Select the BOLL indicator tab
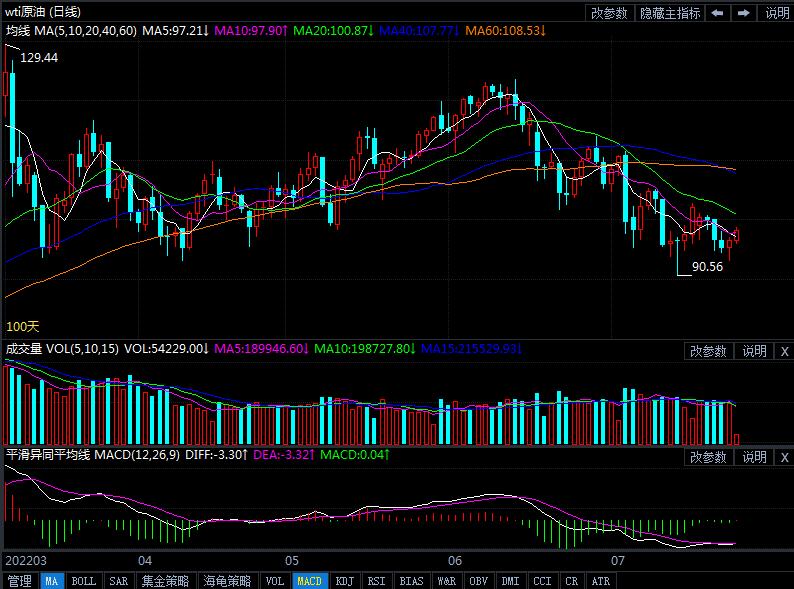794x589 pixels. click(x=84, y=581)
